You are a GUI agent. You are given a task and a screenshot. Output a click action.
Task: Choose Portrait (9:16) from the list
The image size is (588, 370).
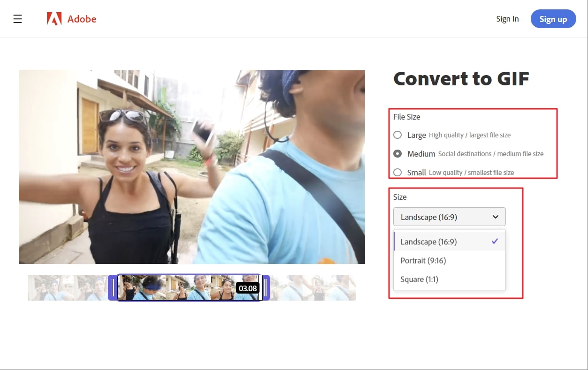[x=423, y=261]
